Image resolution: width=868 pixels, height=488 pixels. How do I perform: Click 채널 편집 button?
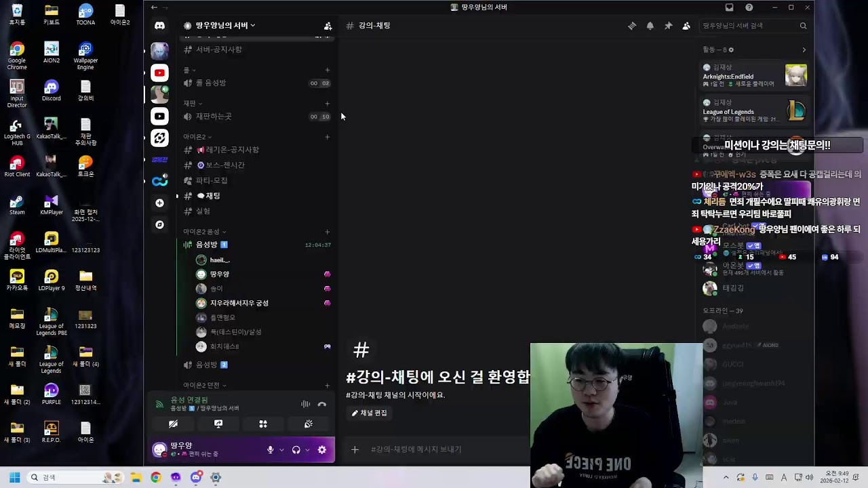[x=370, y=413]
